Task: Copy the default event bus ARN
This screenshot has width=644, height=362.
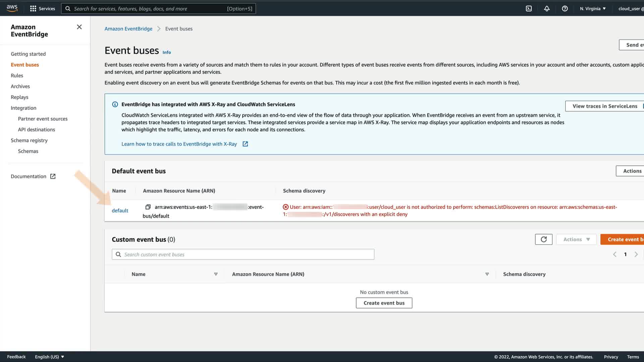Action: point(148,207)
